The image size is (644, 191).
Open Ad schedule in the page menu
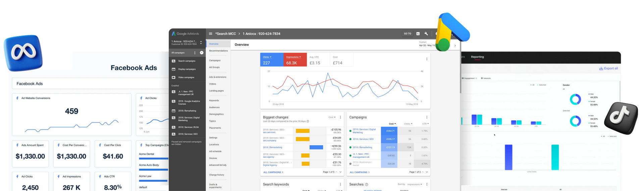point(215,151)
